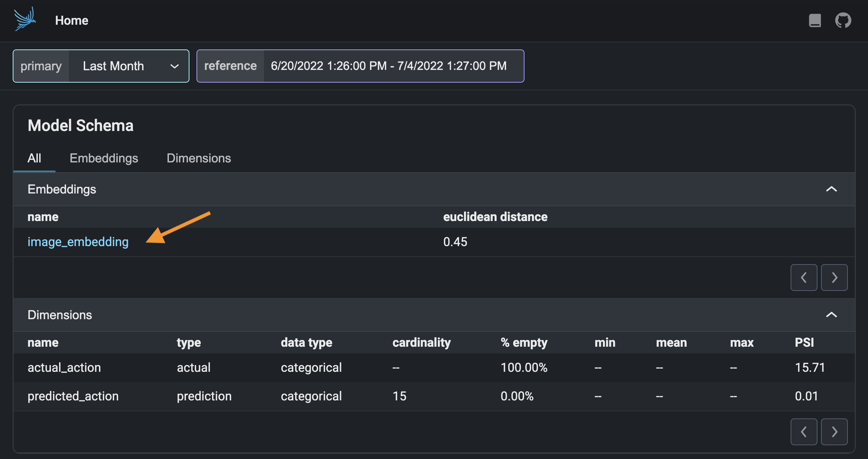868x459 pixels.
Task: Click the reference date range field
Action: tap(389, 66)
